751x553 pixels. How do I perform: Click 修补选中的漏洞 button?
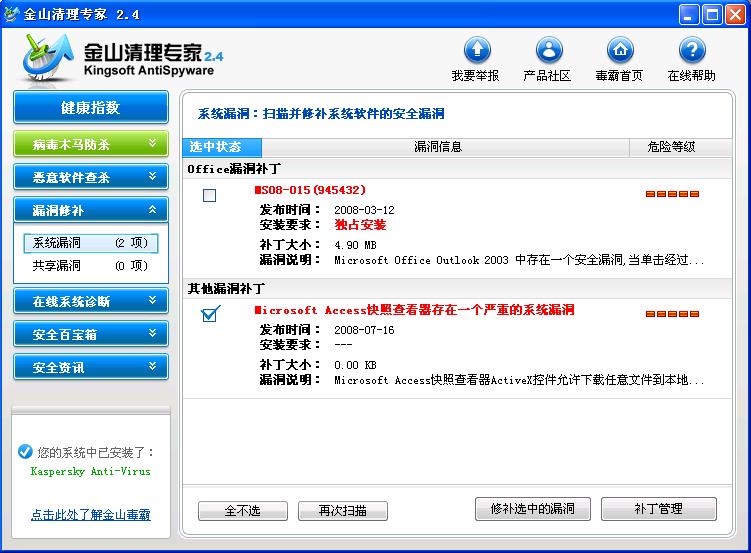(533, 508)
